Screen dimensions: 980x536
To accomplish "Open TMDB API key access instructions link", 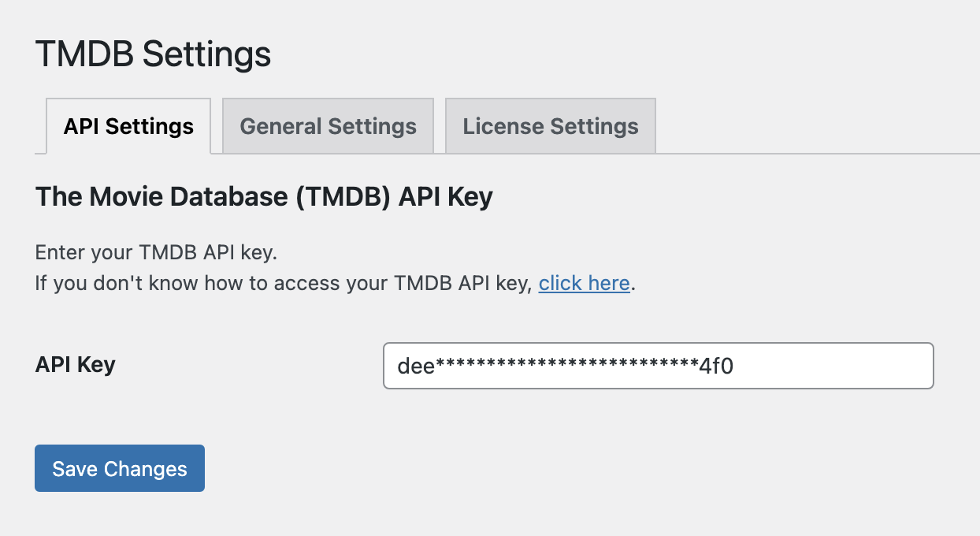I will pyautogui.click(x=584, y=283).
